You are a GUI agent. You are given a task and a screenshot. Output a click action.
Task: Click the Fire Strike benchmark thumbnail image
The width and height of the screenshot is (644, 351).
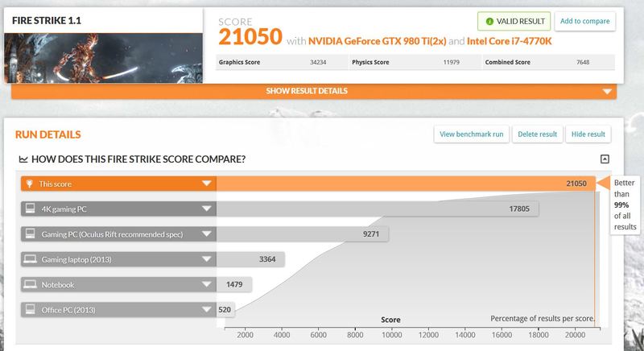104,58
